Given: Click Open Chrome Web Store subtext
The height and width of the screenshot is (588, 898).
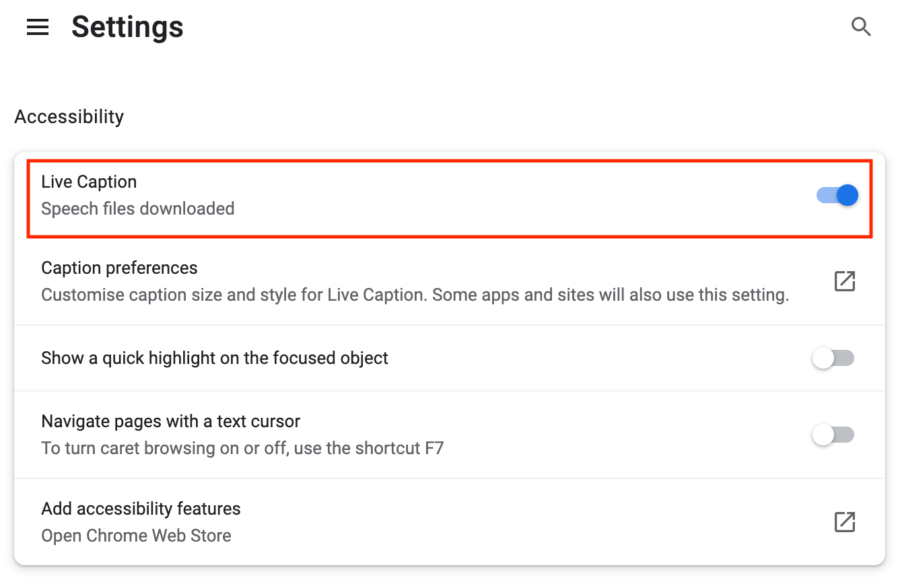Looking at the screenshot, I should 136,536.
